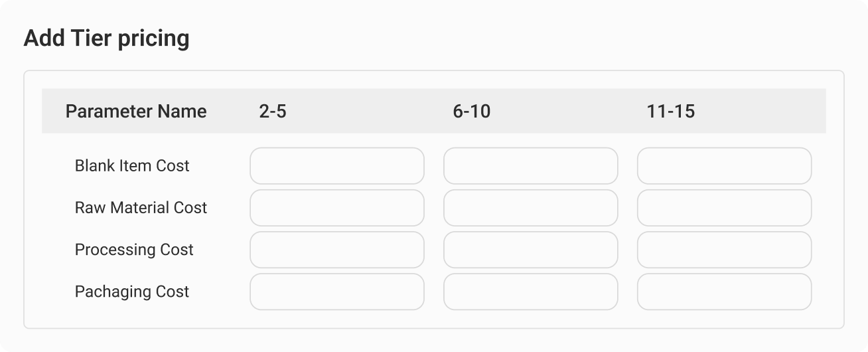Focus Raw Material Cost input under 6-10
The width and height of the screenshot is (868, 352).
pos(530,208)
